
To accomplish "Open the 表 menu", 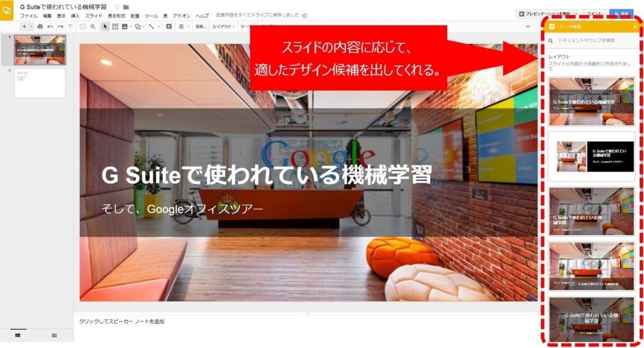I will [165, 16].
